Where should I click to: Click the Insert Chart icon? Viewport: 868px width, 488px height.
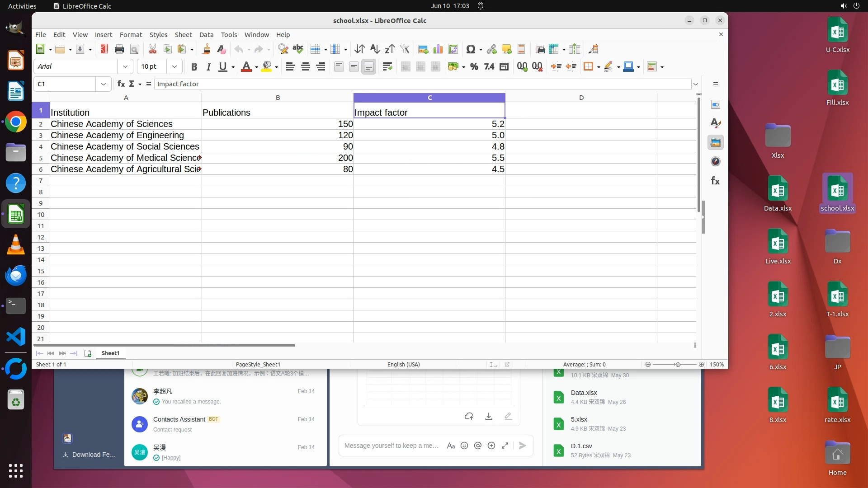click(438, 49)
